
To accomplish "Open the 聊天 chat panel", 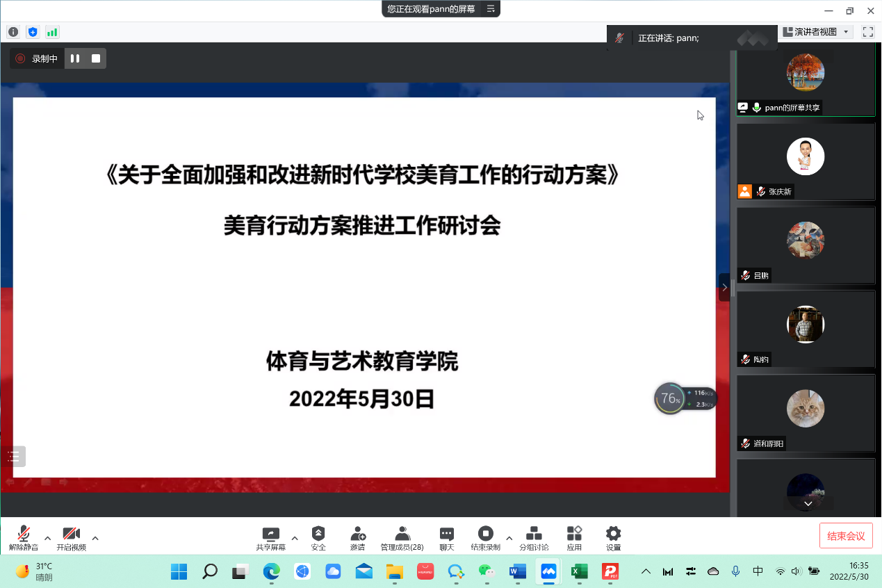I will click(447, 538).
